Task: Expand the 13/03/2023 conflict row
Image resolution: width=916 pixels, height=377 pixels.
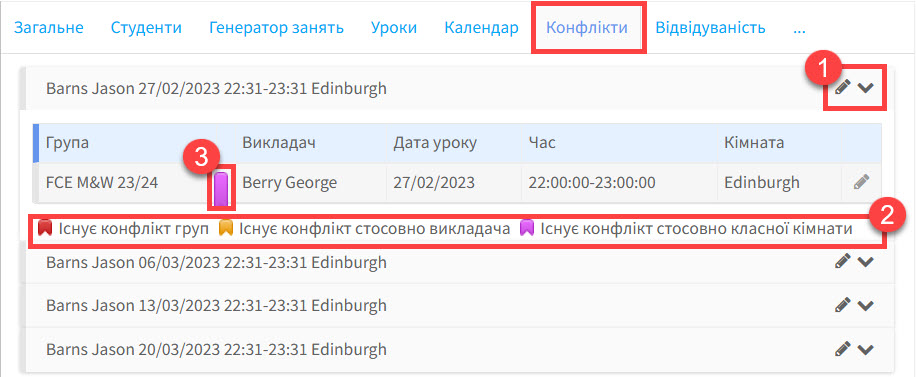Action: (865, 305)
